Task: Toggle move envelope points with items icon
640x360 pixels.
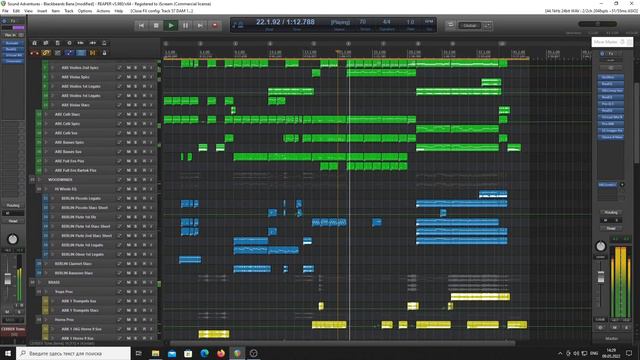Action: pos(69,53)
